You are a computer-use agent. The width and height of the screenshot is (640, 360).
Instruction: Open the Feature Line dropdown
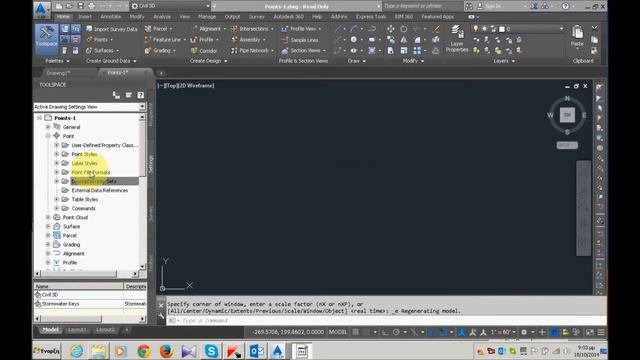coord(165,40)
